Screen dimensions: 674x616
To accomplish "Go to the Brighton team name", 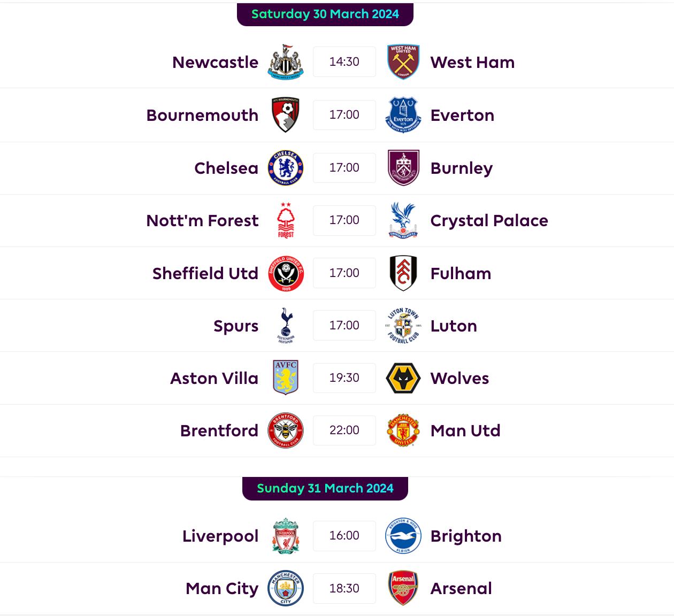I will (x=466, y=536).
